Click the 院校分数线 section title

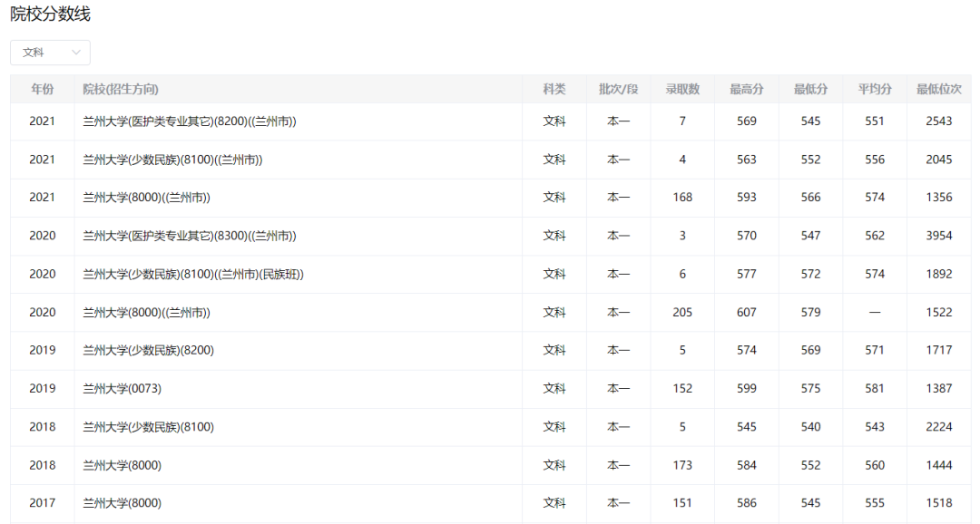[x=50, y=15]
